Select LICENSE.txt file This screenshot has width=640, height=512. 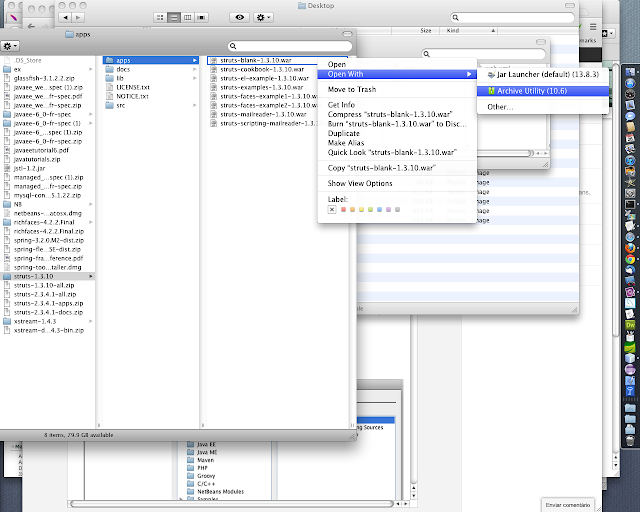(151, 87)
